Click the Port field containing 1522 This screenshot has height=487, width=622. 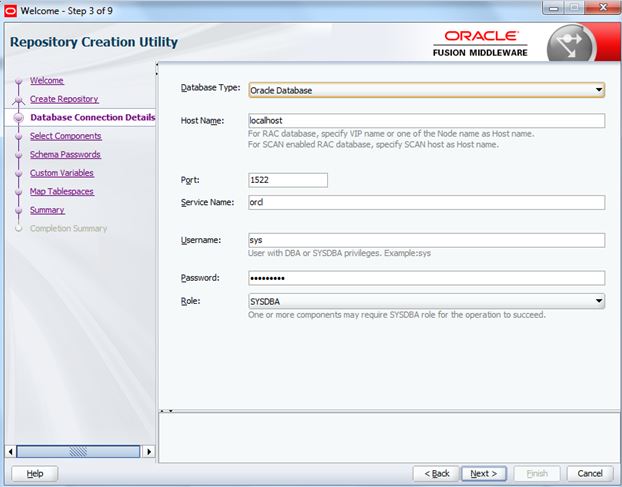(x=288, y=180)
